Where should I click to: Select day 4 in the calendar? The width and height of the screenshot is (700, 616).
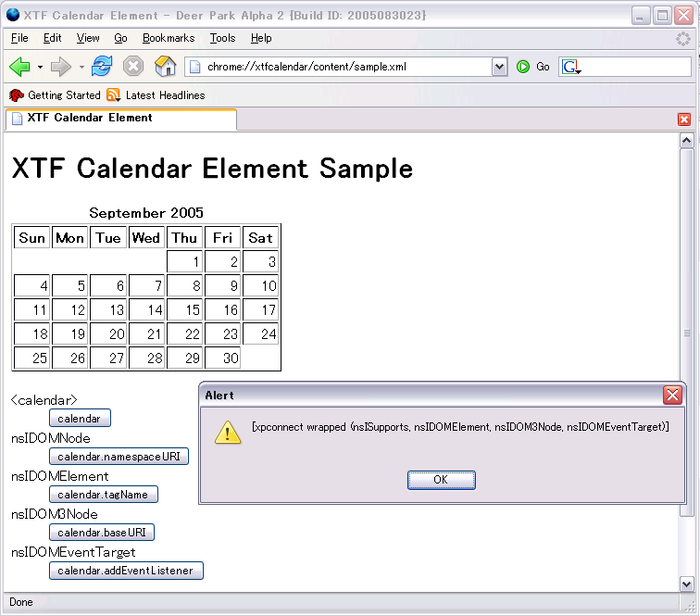(x=31, y=285)
